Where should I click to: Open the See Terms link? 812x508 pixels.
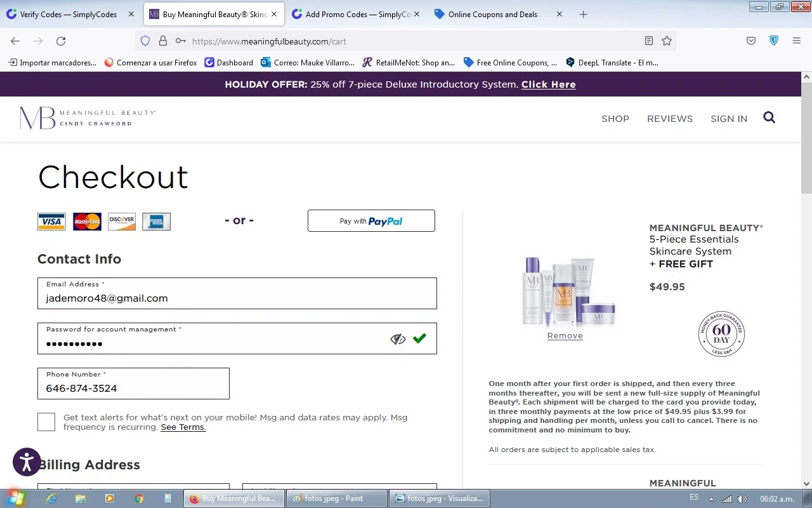coord(183,427)
